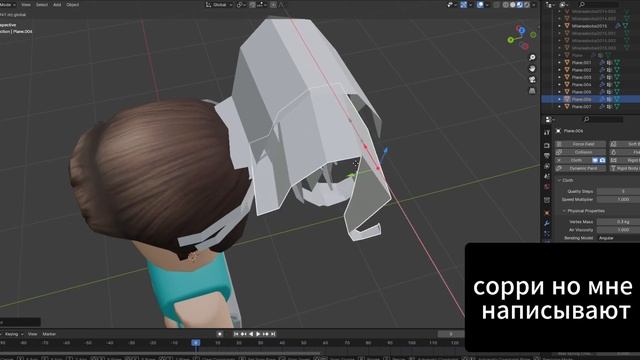This screenshot has width=640, height=360.
Task: Click the zoom view magnifier in the viewport
Action: (532, 58)
